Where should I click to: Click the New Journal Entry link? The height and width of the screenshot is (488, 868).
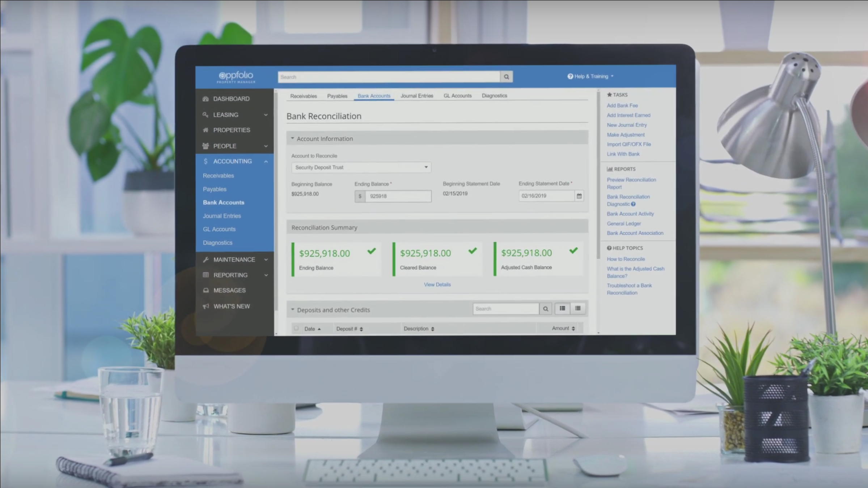[x=627, y=125]
